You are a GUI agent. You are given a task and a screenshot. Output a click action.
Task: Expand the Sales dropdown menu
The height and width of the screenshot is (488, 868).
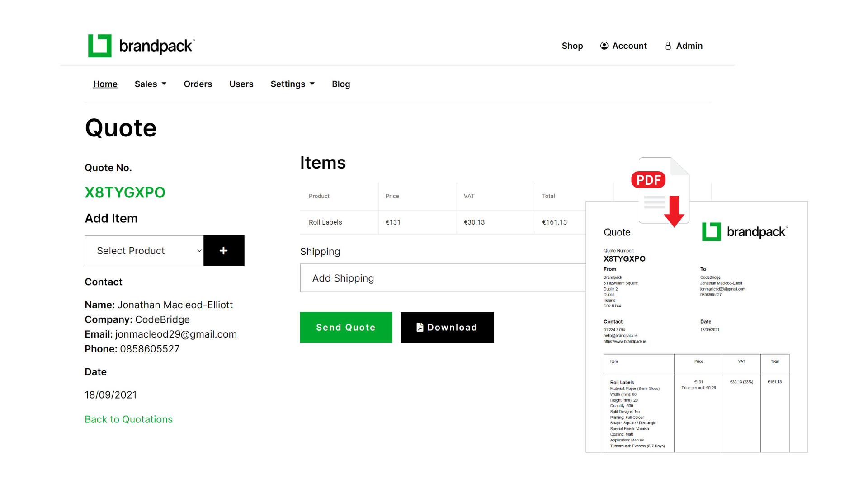click(x=151, y=84)
